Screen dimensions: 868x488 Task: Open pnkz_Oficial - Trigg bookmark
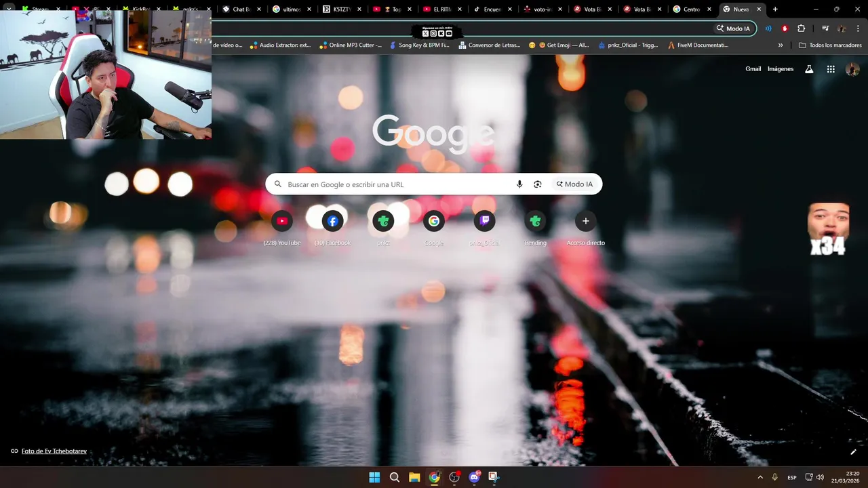point(628,45)
